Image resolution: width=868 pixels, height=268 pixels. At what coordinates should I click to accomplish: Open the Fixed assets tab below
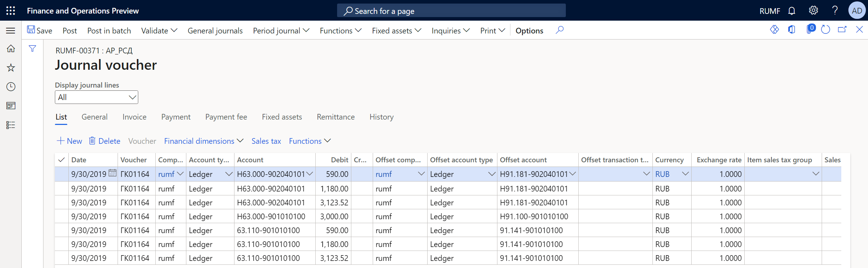click(282, 117)
